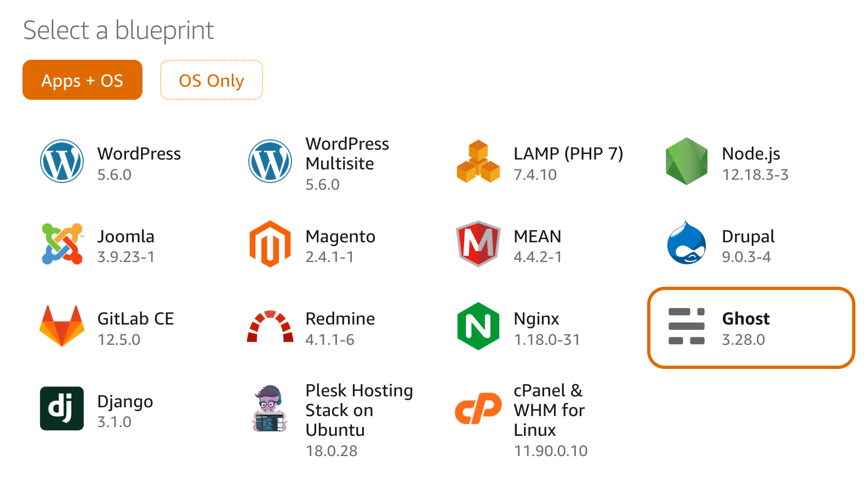Pick the LAMP orange cubes icon
This screenshot has height=489, width=868.
click(x=478, y=161)
